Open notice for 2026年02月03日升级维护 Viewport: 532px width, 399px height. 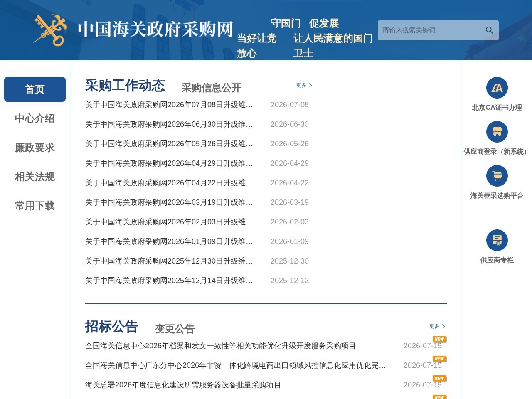(x=169, y=222)
